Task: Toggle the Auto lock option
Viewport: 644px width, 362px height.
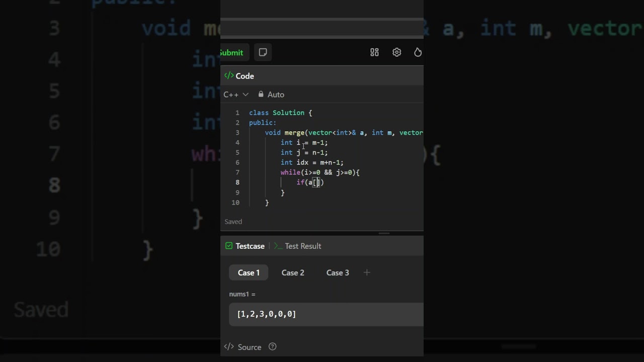Action: coord(271,95)
